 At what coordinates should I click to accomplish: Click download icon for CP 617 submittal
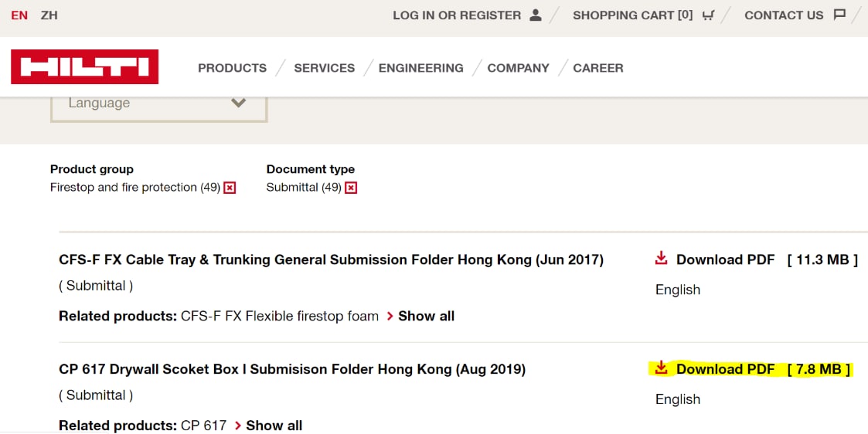[x=661, y=368]
